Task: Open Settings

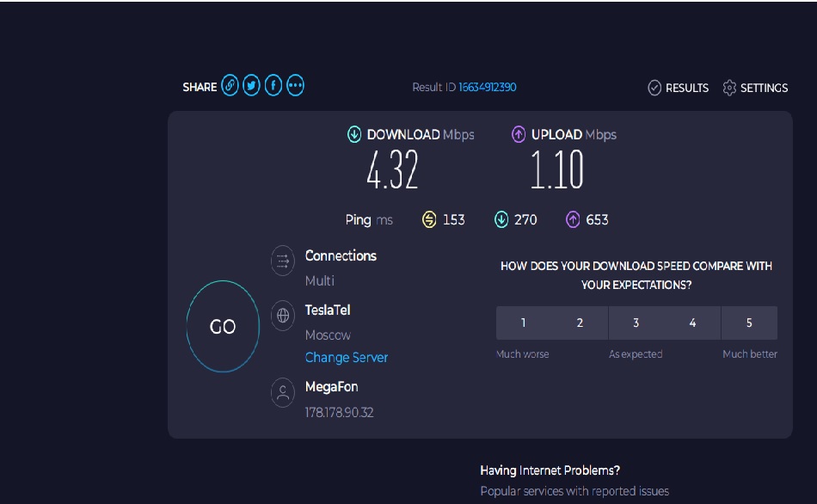Action: click(756, 88)
